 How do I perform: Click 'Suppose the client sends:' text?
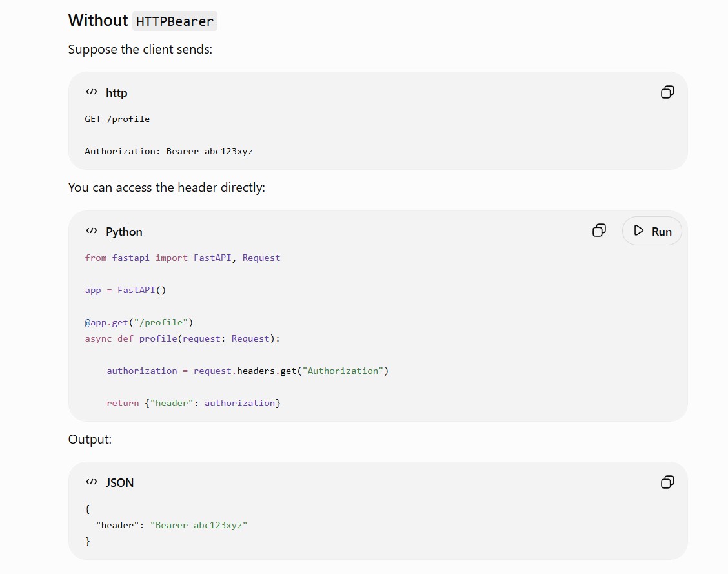(x=140, y=49)
